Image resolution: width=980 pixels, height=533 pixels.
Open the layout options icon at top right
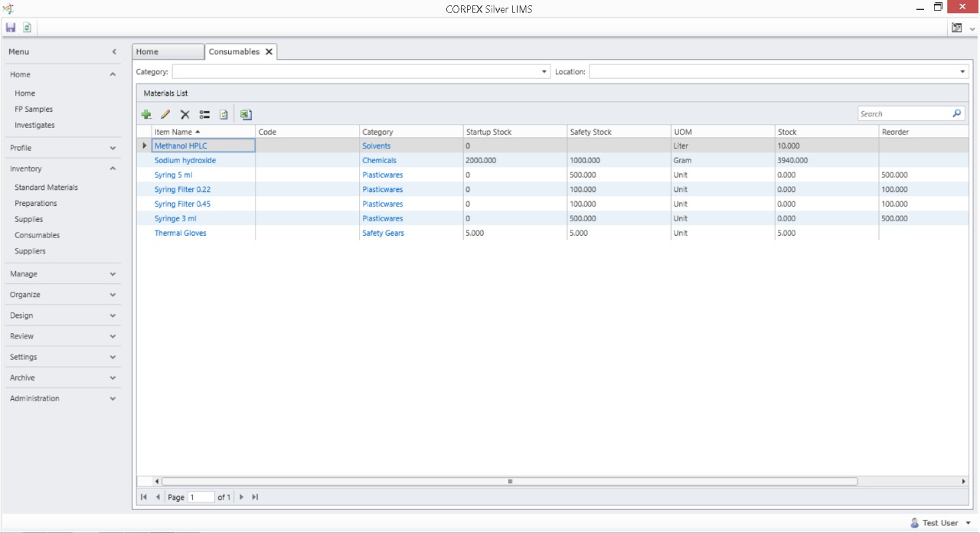tap(957, 28)
